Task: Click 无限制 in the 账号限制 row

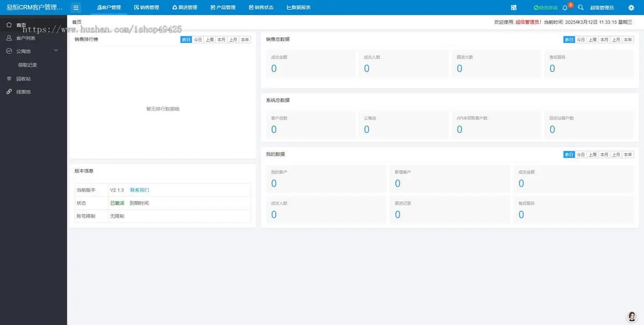Action: tap(117, 216)
